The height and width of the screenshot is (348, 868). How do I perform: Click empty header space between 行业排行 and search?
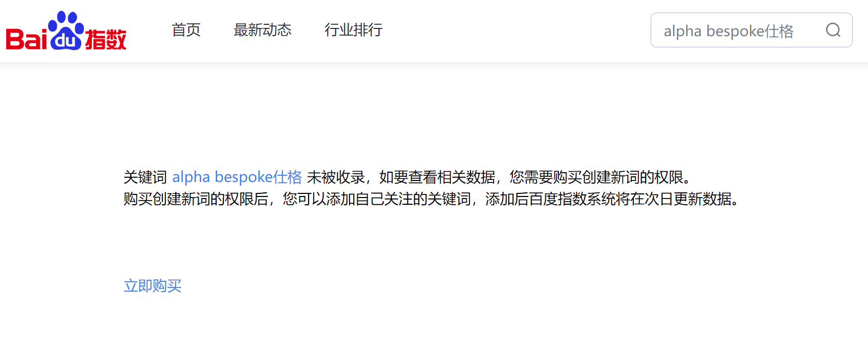[517, 30]
